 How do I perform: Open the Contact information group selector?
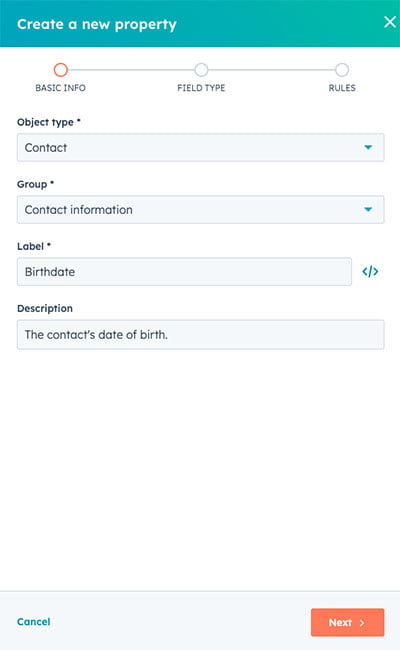(201, 209)
